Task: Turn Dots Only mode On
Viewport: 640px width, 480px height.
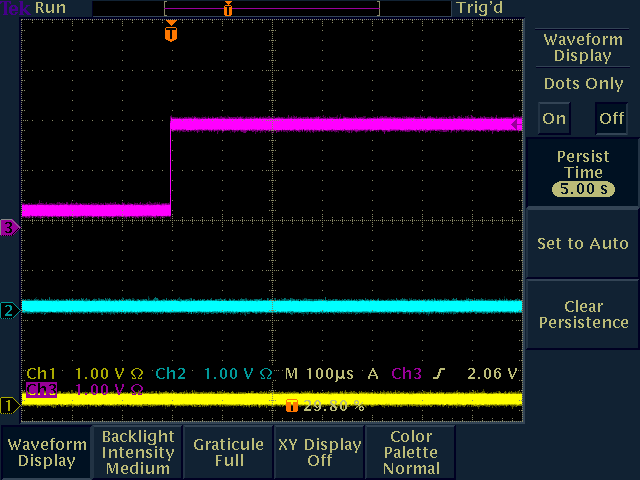Action: coord(554,118)
